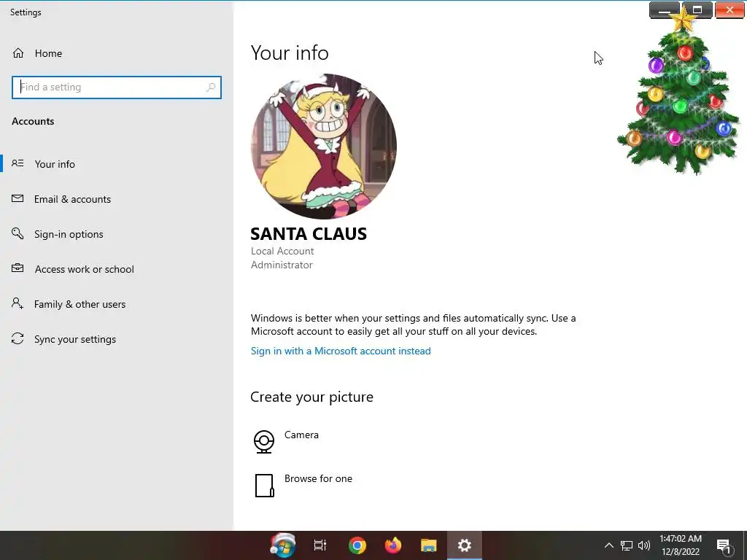Click the Email & accounts envelope icon
The width and height of the screenshot is (747, 560).
tap(18, 198)
